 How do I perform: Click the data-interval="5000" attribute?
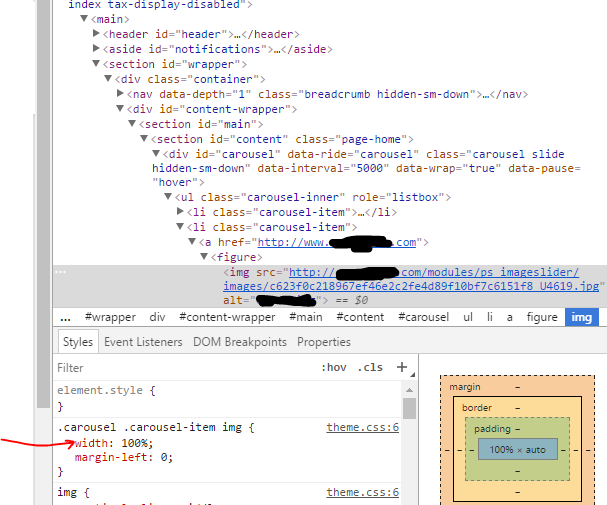pyautogui.click(x=323, y=168)
